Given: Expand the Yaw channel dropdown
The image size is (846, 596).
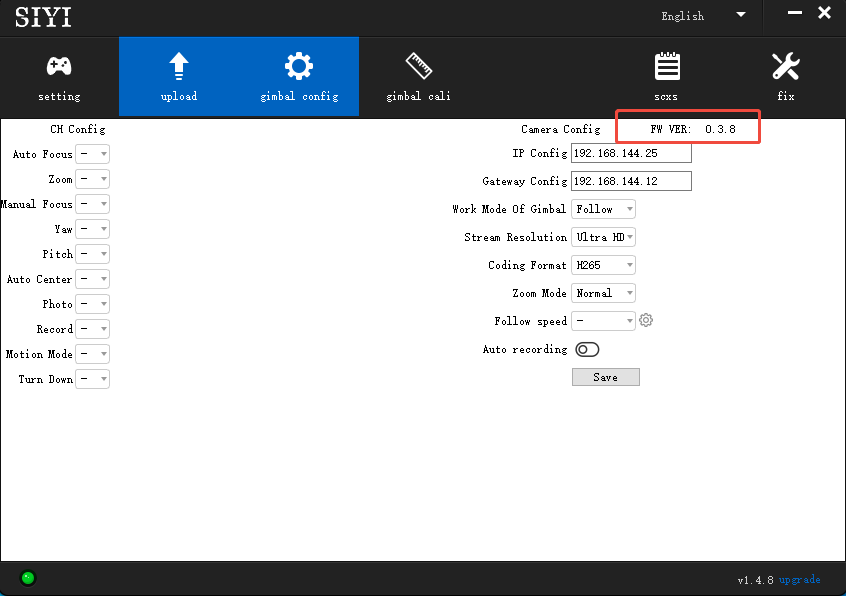Looking at the screenshot, I should (x=93, y=229).
